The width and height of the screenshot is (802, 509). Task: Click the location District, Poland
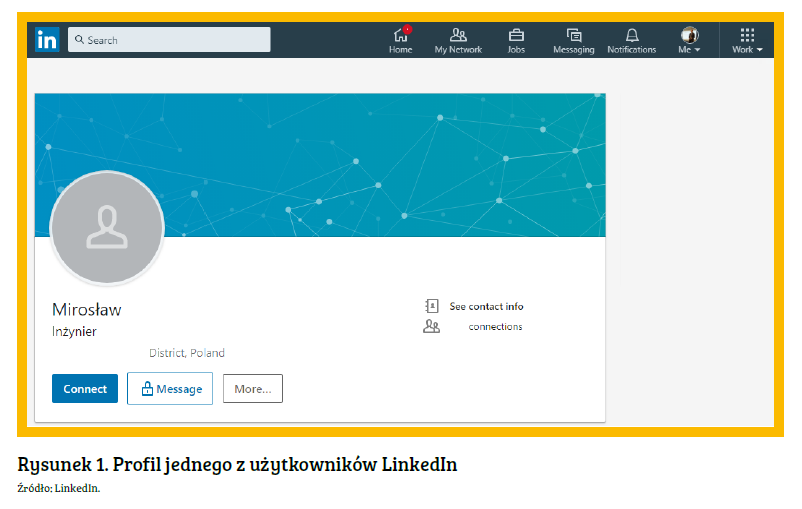coord(187,353)
